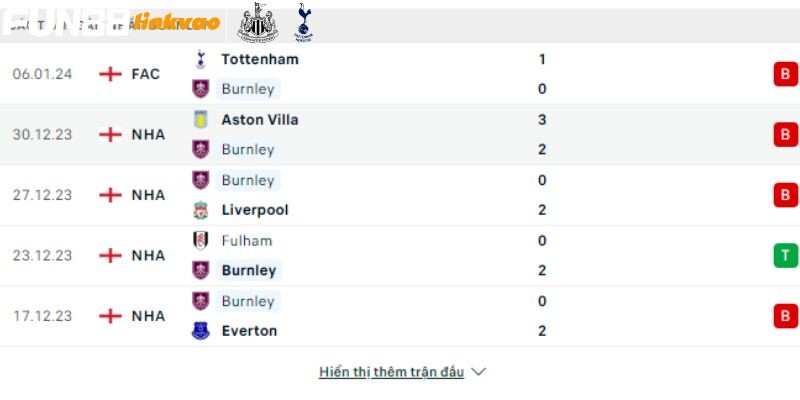The image size is (800, 400).
Task: Click the Fulham club badge
Action: point(201,240)
